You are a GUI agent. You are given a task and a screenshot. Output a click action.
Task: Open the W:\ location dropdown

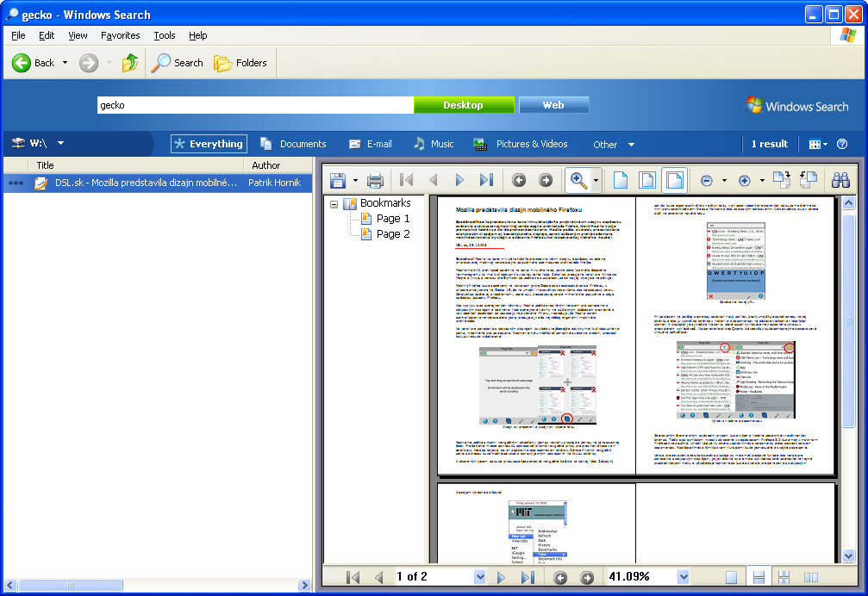click(x=60, y=143)
